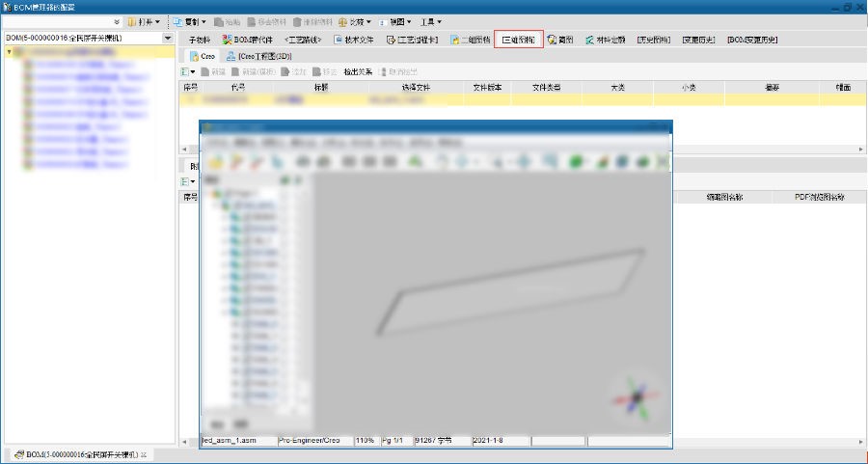Open the 工具 menu dropdown

point(431,21)
